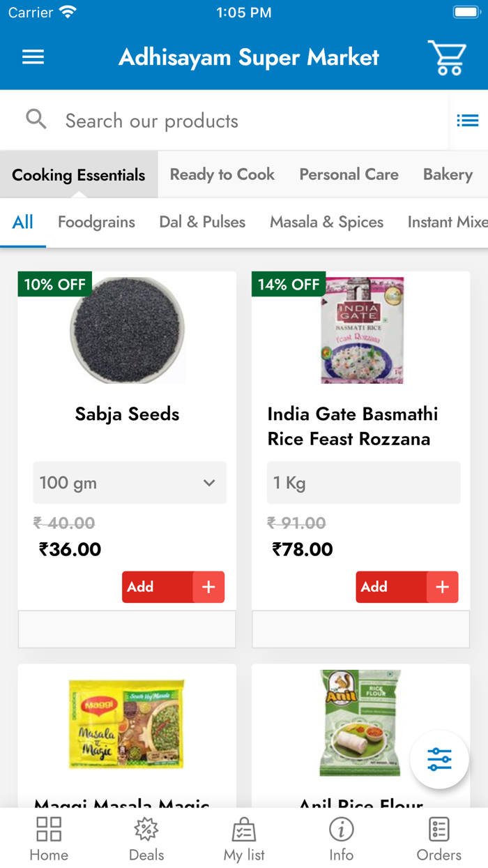Viewport: 488px width, 868px height.
Task: Select the Dal & Pulses subcategory
Action: point(202,221)
